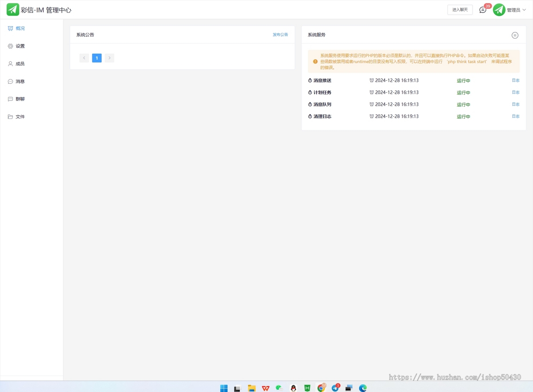Viewport: 533px width, 392px height.
Task: View 日志 log for 消息推送 service
Action: coord(515,80)
